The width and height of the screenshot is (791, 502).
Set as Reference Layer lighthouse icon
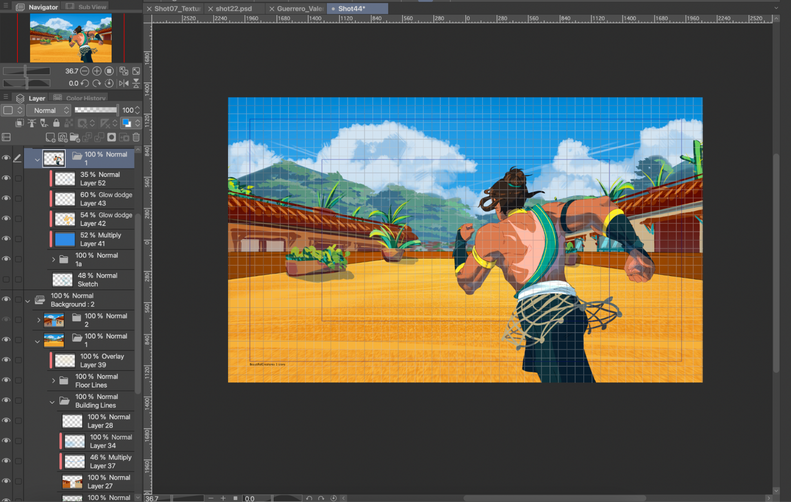[32, 123]
